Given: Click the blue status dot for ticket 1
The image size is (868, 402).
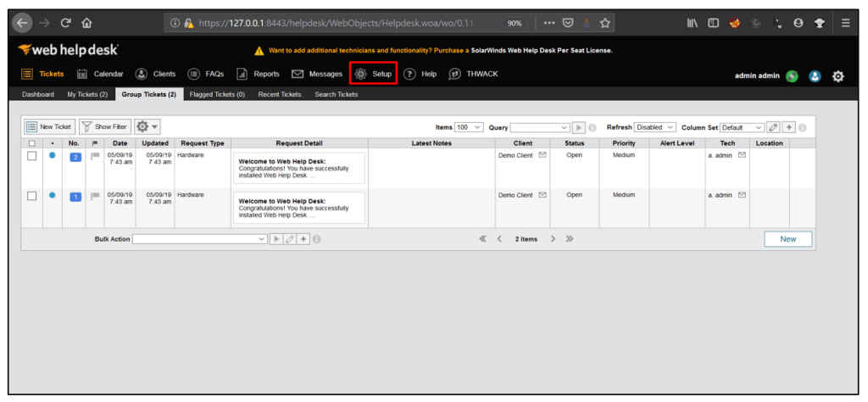Looking at the screenshot, I should 52,195.
